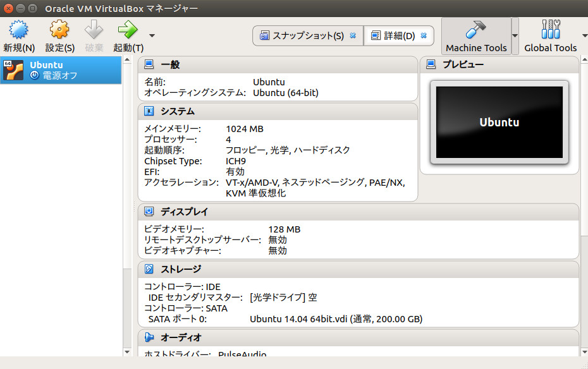This screenshot has width=588, height=369.
Task: Click the Global Tools icon
Action: point(551,30)
